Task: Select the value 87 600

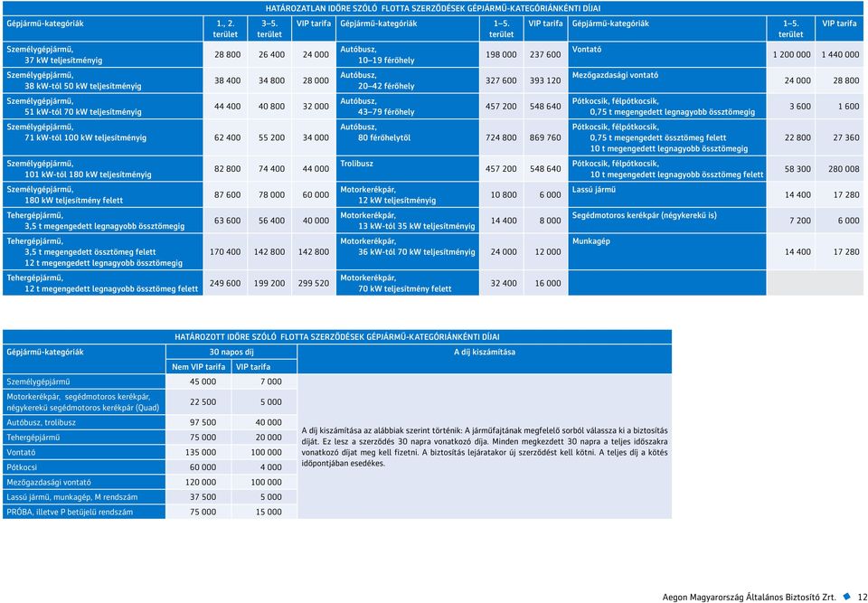Action: coord(228,195)
